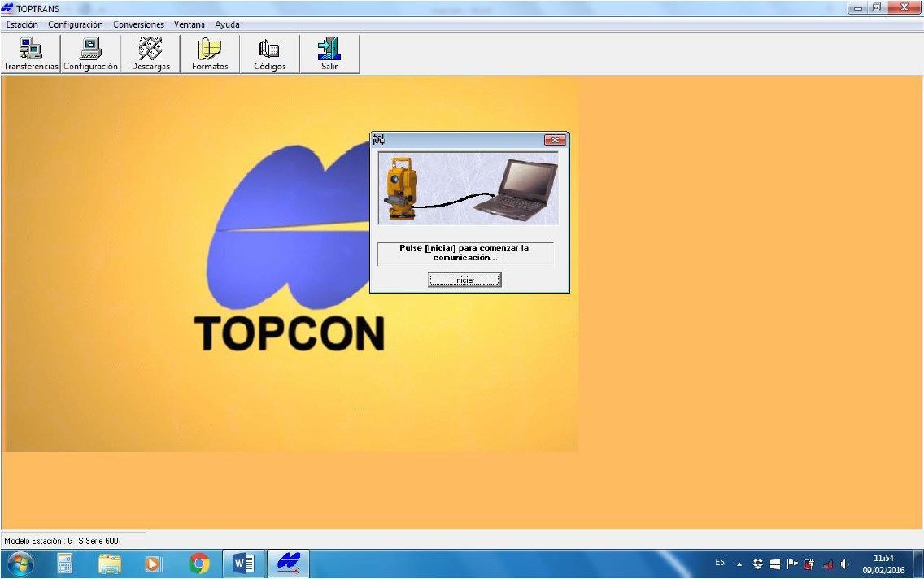
Task: Click the safely remove hardware tray icon
Action: pyautogui.click(x=809, y=564)
